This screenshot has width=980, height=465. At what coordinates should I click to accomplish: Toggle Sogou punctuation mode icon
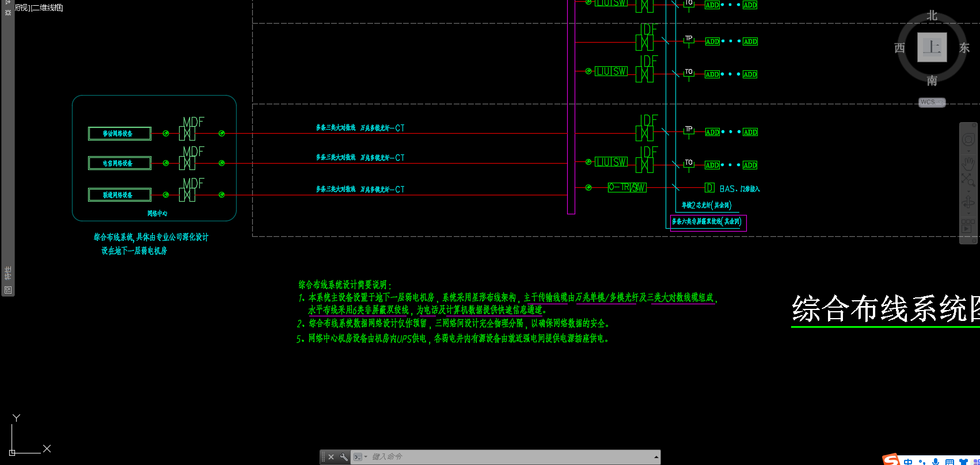pos(922,462)
